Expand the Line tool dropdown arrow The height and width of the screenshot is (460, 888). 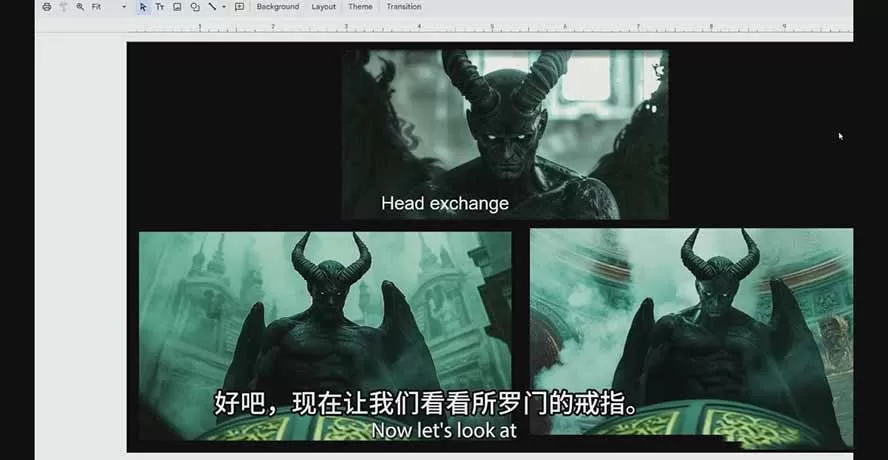click(224, 7)
